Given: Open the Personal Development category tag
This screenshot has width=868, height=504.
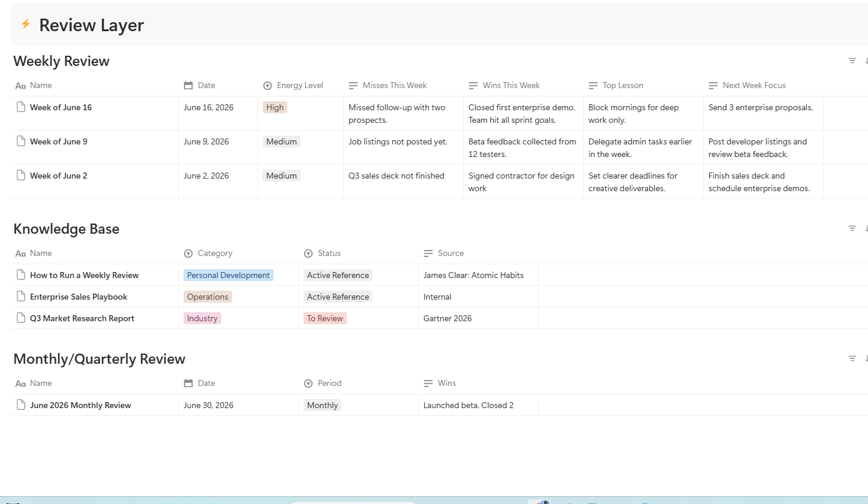Looking at the screenshot, I should click(229, 275).
